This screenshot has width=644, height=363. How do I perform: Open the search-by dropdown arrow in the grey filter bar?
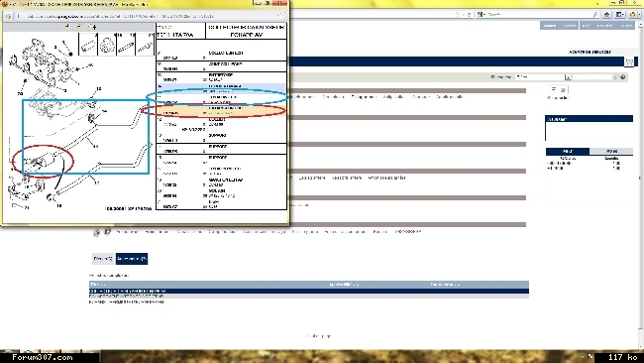[x=568, y=77]
